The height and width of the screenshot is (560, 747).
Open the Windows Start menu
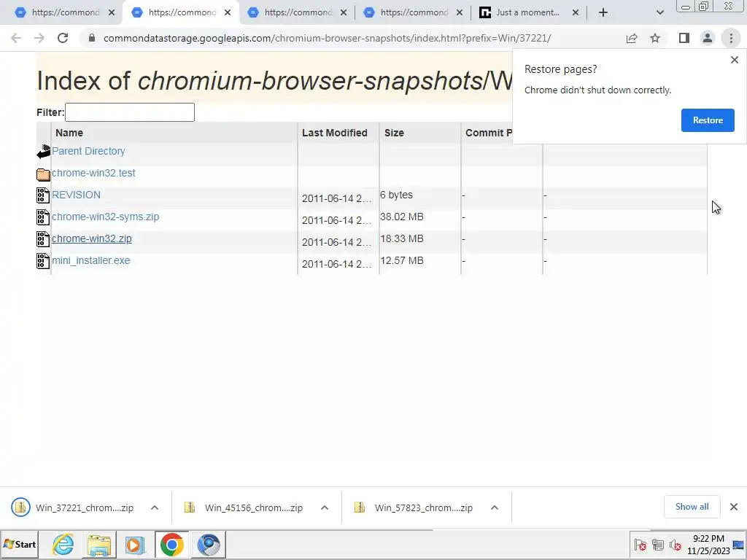pos(20,544)
